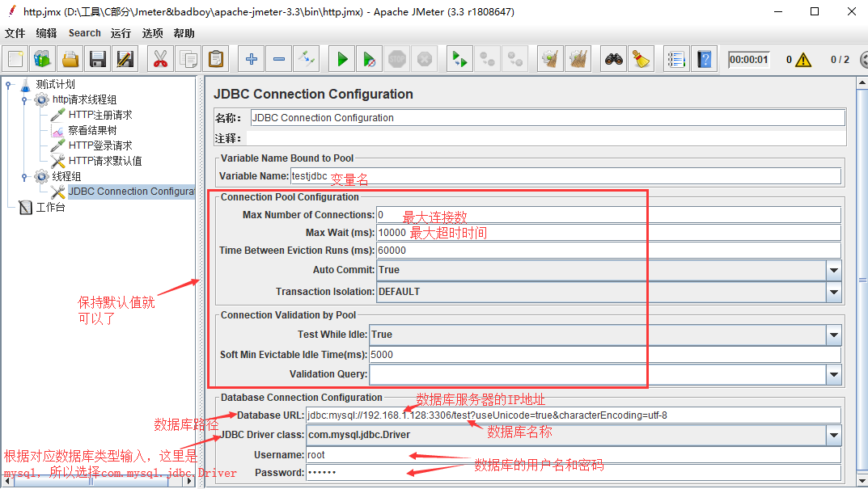Open the 帮助 menu
868x489 pixels.
[184, 33]
